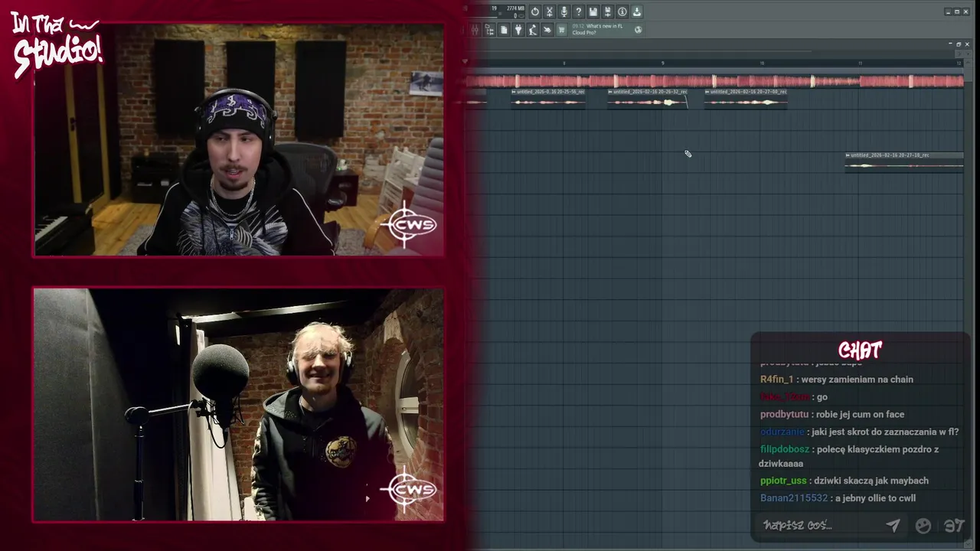Click username odurzanie in chat
The height and width of the screenshot is (551, 980).
click(782, 432)
